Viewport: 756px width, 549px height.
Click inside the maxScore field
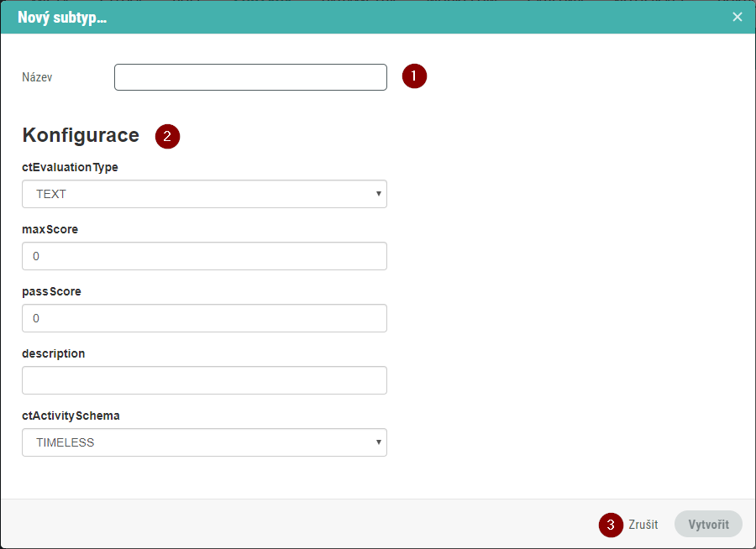coord(204,256)
